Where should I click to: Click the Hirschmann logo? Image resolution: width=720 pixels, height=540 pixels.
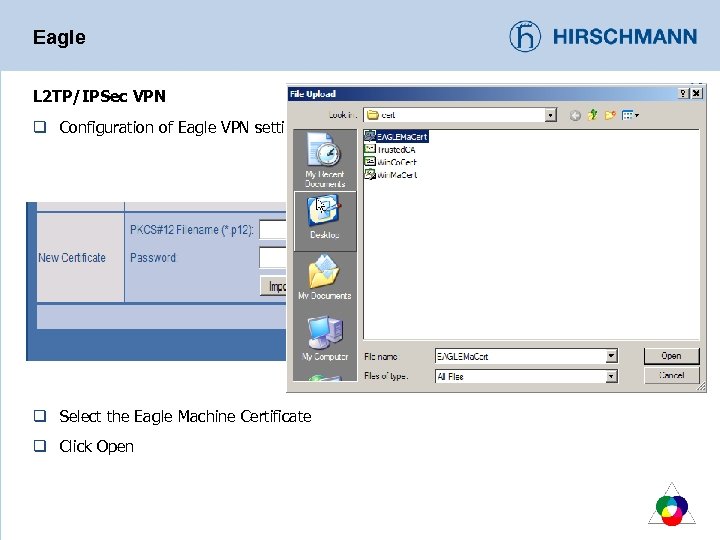[x=603, y=36]
